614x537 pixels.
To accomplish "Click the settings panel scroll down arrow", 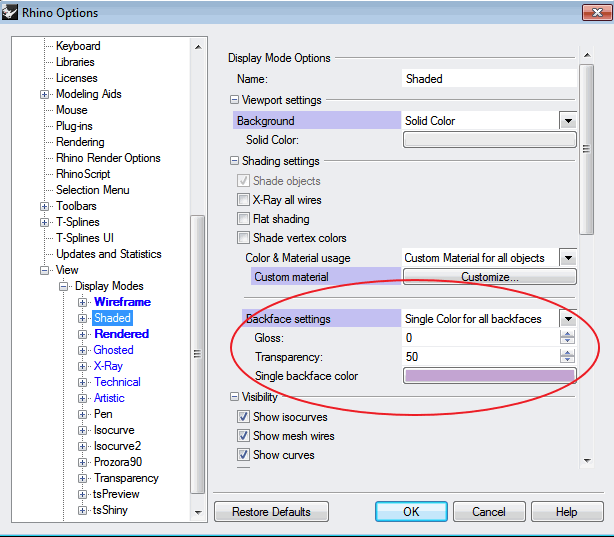I will click(x=587, y=461).
